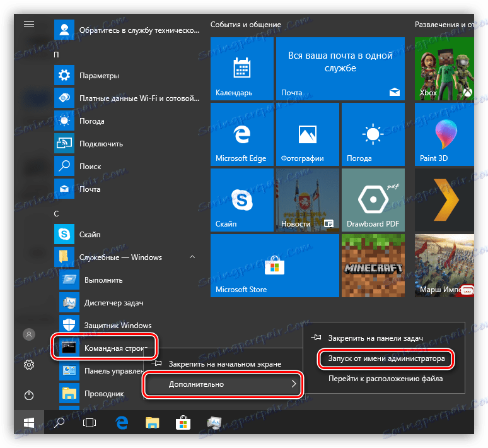Choose Закрепить на панели задач
The image size is (488, 448).
(384, 338)
